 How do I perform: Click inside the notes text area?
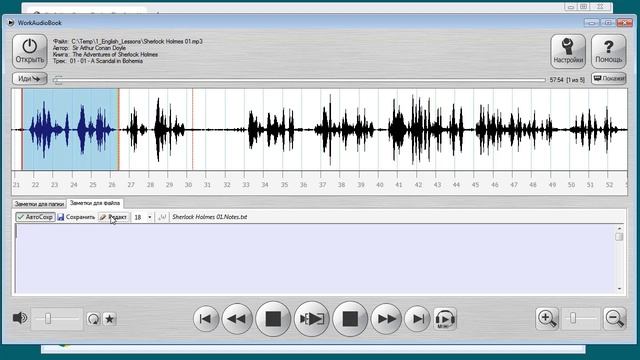pos(314,258)
